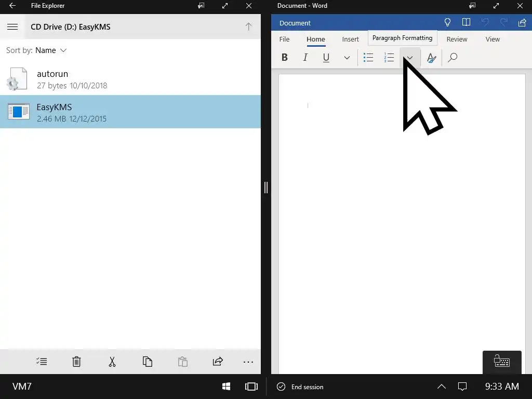
Task: Undo last action in Word
Action: 485,23
